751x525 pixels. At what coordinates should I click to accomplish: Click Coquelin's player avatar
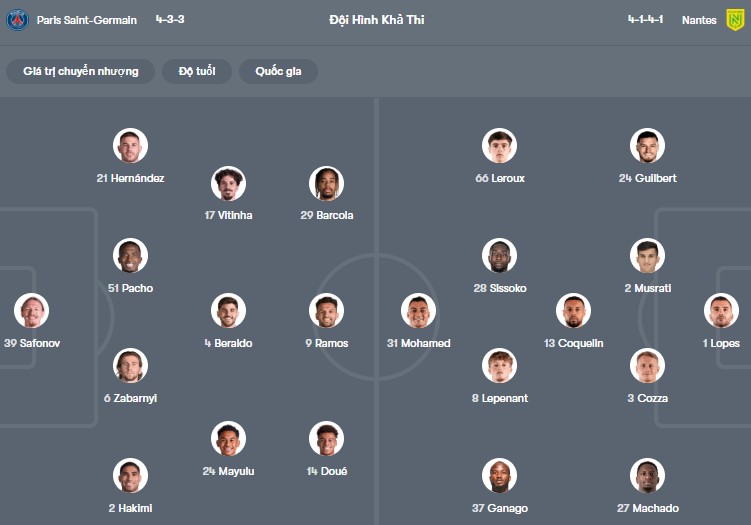click(x=573, y=311)
